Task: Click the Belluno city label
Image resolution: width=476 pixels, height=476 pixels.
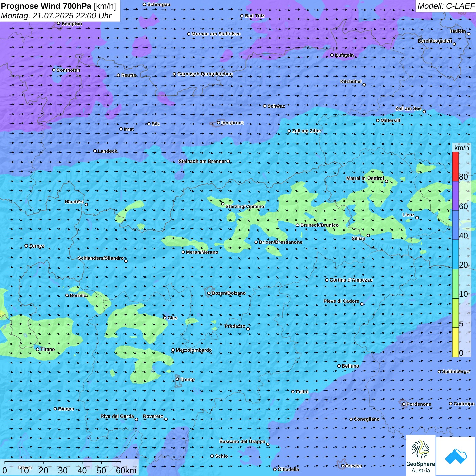Action: point(350,366)
